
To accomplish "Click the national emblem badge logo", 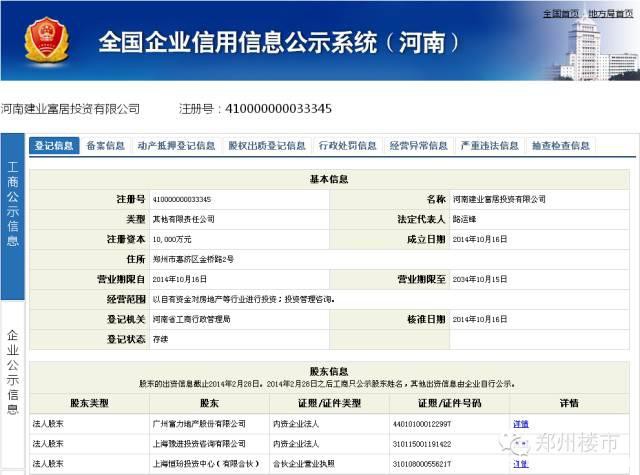I will (x=47, y=40).
